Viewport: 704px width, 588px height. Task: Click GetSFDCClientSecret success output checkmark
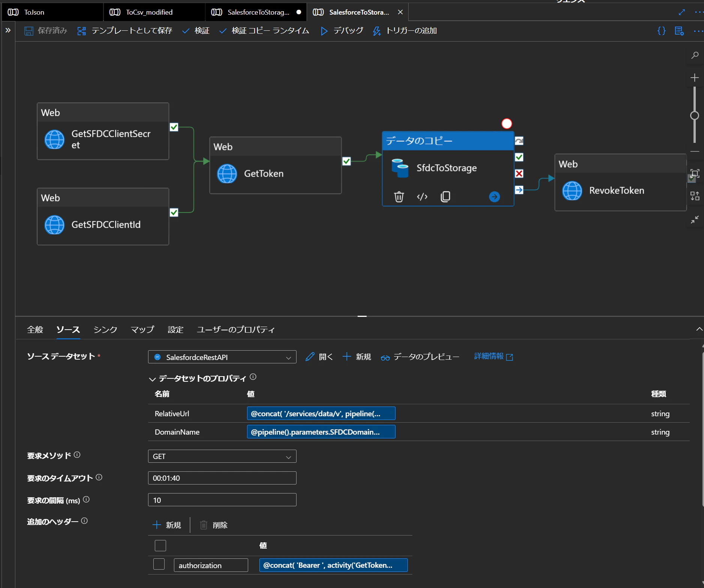tap(174, 127)
